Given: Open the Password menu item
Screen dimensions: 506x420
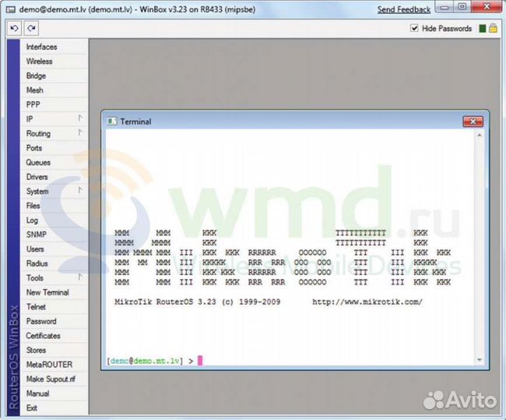Looking at the screenshot, I should (54, 321).
